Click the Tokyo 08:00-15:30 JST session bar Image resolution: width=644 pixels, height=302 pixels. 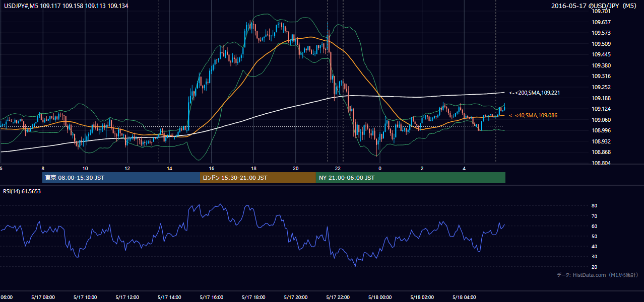coord(121,178)
